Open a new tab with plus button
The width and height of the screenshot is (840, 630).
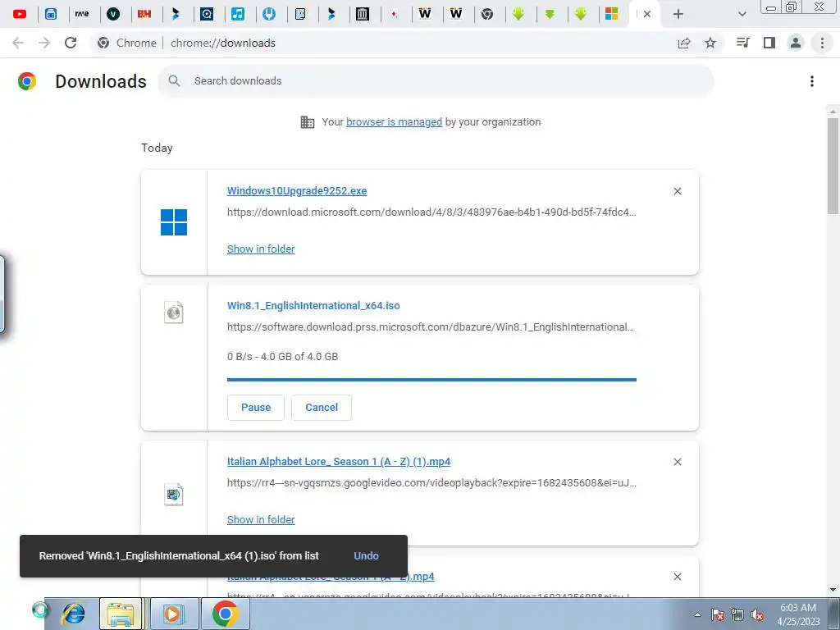click(x=678, y=15)
